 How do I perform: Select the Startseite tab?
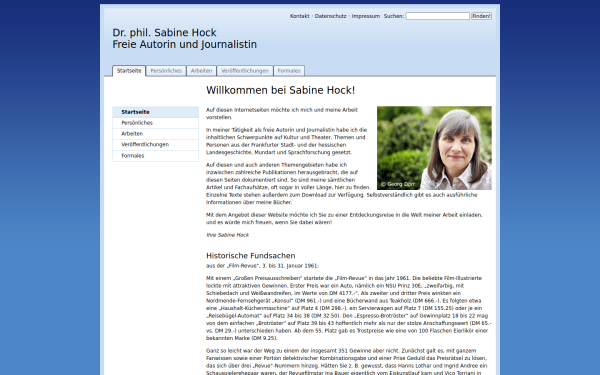click(129, 71)
